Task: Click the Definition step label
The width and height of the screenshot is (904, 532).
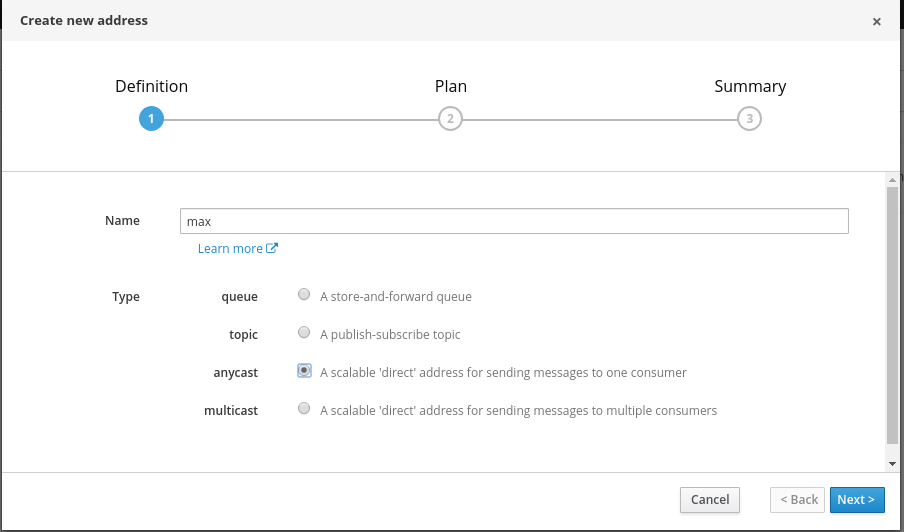Action: point(151,87)
